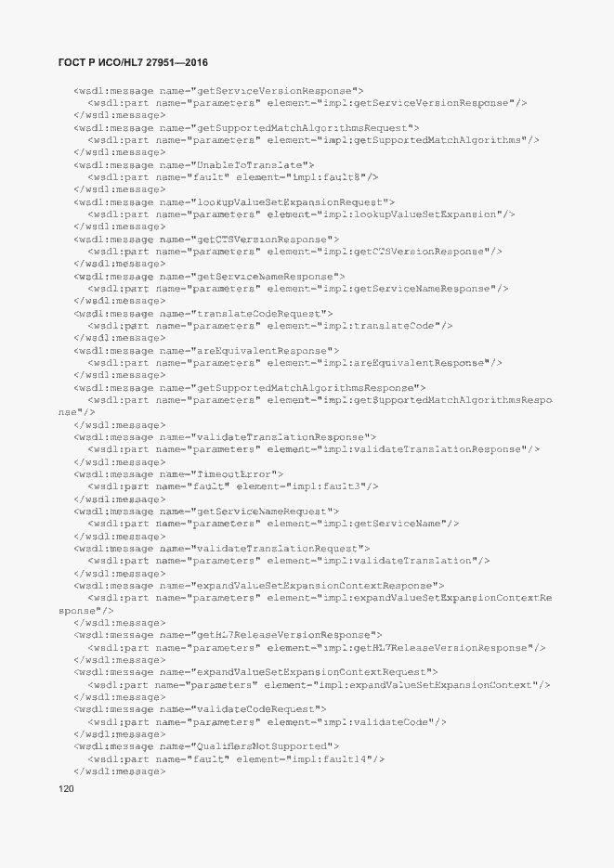This screenshot has width=614, height=868.
Task: Select the QualifiersNotSupported message name
Action: click(262, 746)
